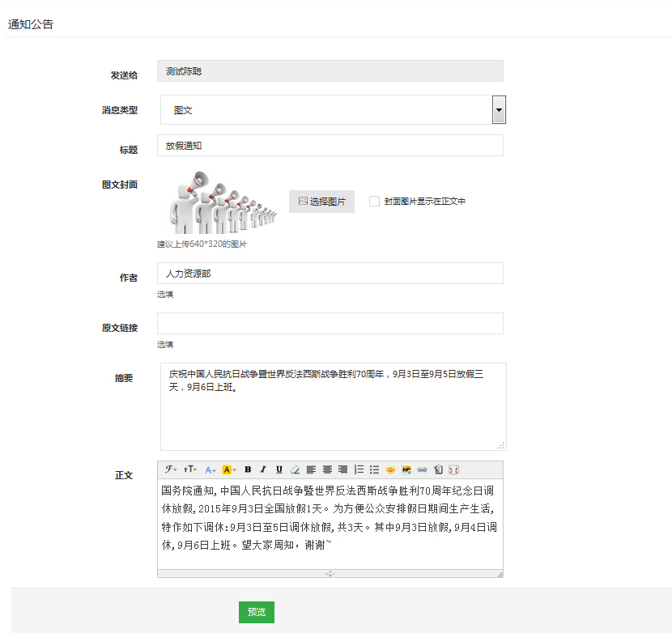Open the font family dropdown in editor

171,469
